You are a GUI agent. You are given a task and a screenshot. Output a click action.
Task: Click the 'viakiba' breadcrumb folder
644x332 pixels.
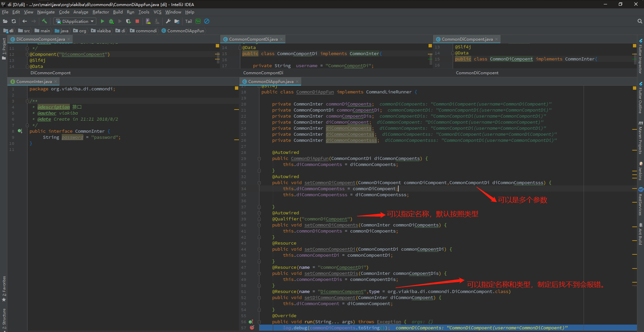101,31
